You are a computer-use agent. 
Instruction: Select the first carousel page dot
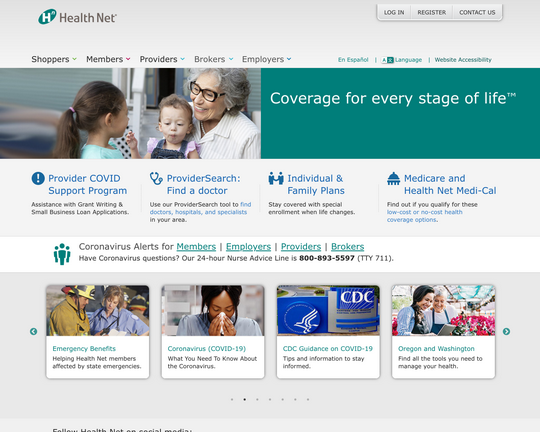click(x=232, y=400)
